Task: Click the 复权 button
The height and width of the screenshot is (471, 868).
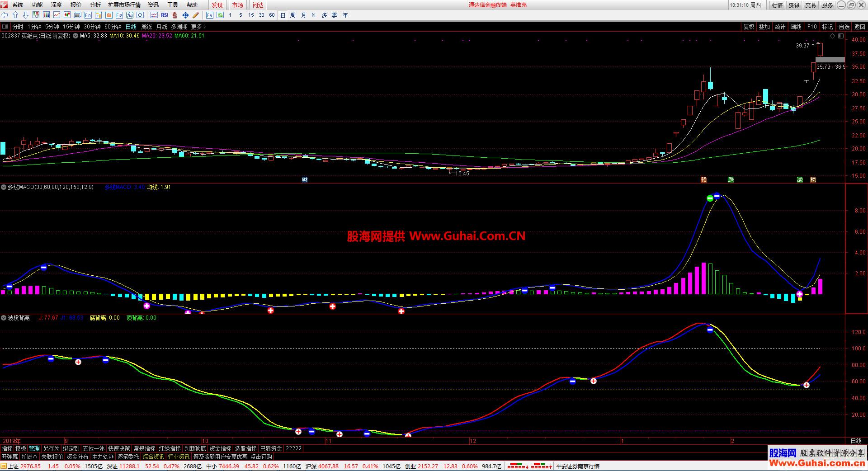Action: click(x=749, y=27)
